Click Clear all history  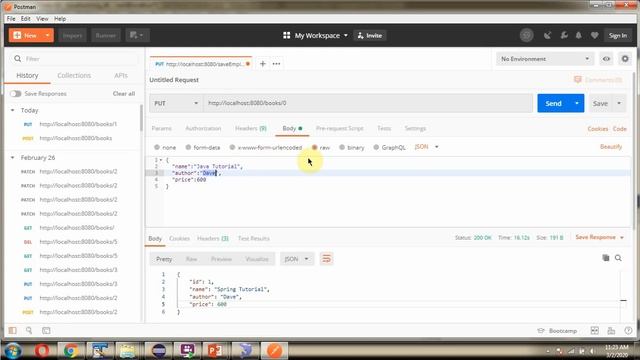tap(124, 94)
